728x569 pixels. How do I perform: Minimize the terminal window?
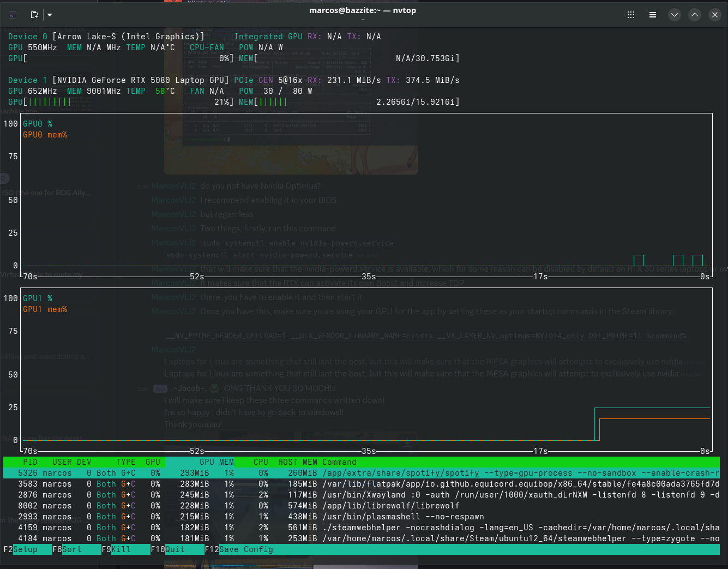click(x=675, y=15)
